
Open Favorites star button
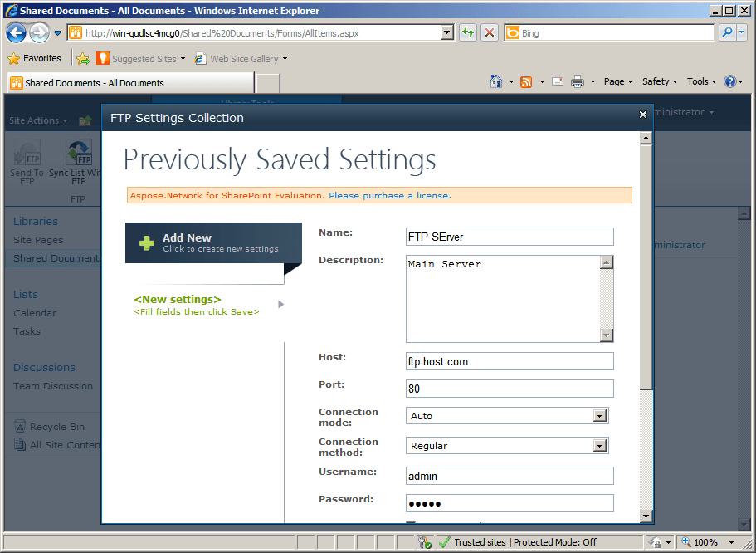coord(35,58)
